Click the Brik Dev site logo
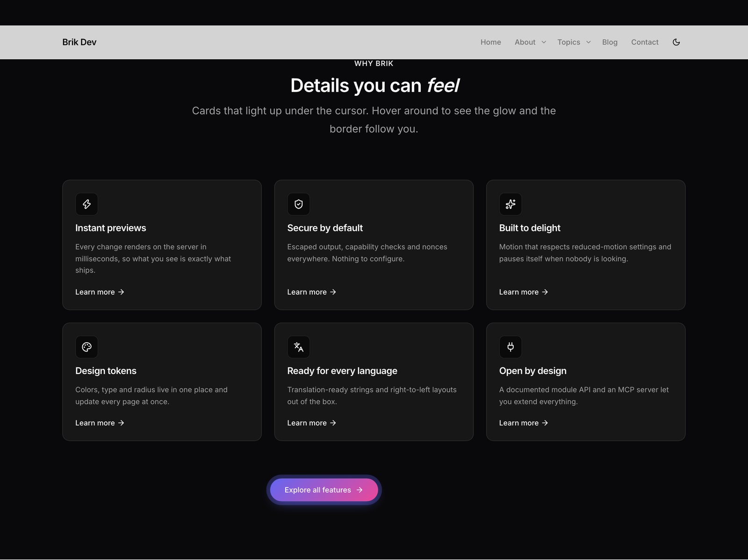748x560 pixels. coord(79,42)
